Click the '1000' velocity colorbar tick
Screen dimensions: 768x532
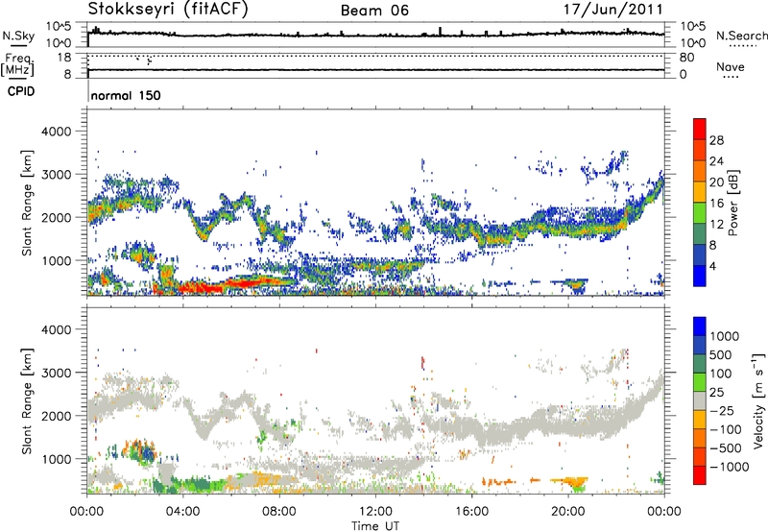tap(725, 336)
